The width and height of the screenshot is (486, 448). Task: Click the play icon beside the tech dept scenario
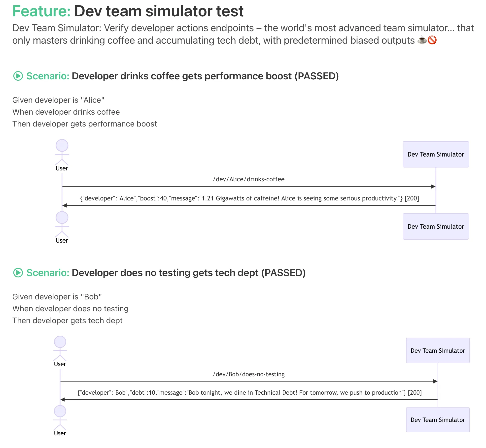tap(18, 273)
